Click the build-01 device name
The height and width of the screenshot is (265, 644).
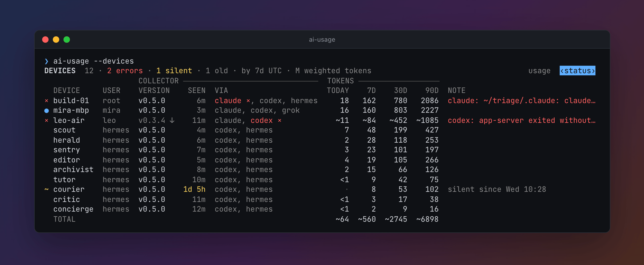click(x=71, y=101)
